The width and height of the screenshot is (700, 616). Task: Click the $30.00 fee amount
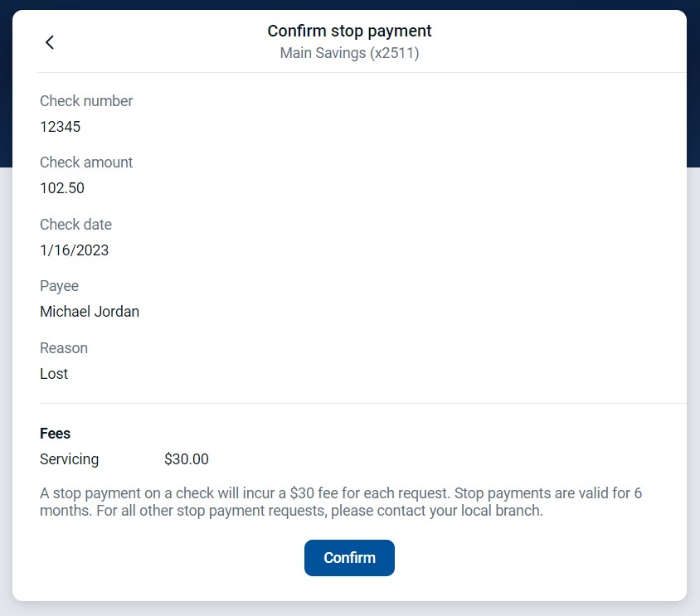coord(187,458)
